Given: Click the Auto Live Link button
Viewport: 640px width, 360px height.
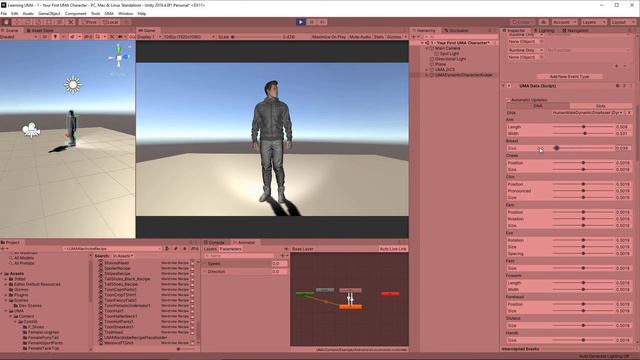Looking at the screenshot, I should pos(393,249).
